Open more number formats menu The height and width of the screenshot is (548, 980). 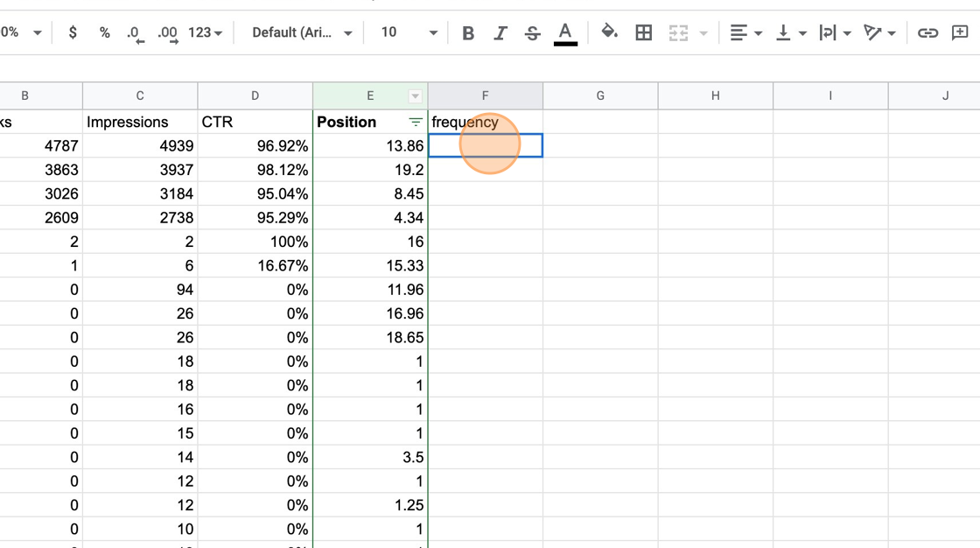tap(205, 32)
